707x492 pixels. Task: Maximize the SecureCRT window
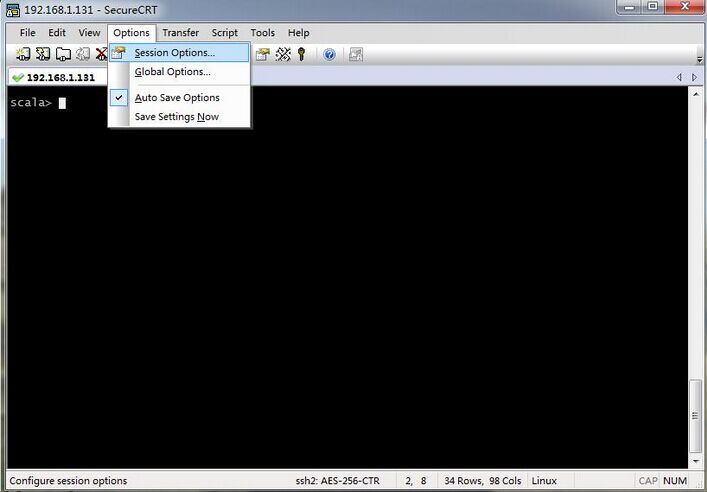652,7
